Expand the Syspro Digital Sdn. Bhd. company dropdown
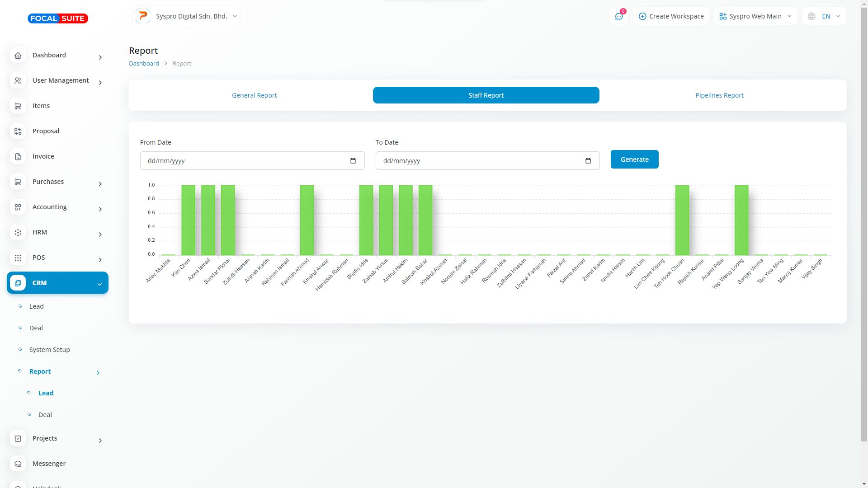This screenshot has width=868, height=488. 187,16
